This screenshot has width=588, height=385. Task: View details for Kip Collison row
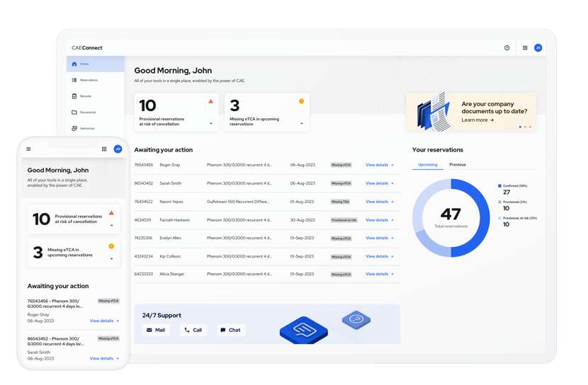380,256
